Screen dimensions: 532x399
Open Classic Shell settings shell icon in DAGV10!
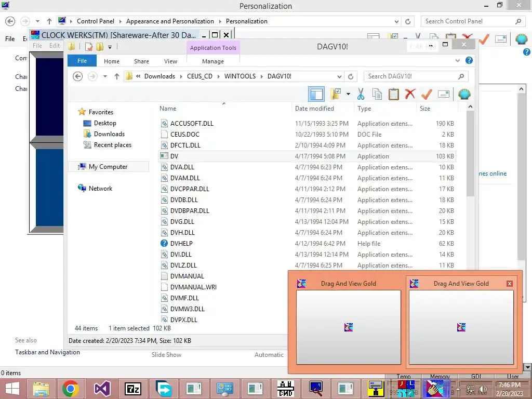[464, 94]
